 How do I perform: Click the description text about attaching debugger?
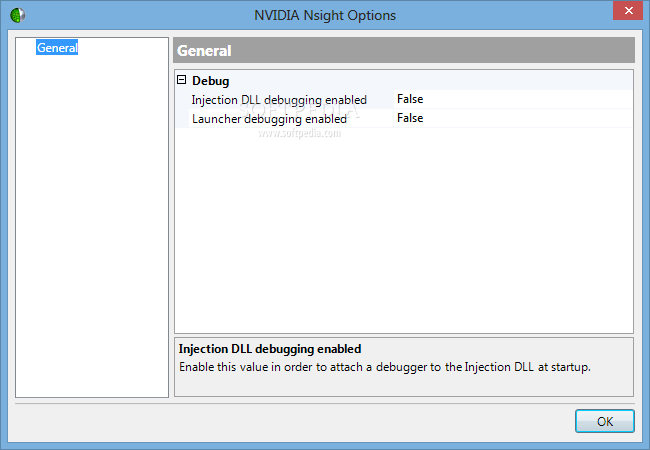point(385,367)
